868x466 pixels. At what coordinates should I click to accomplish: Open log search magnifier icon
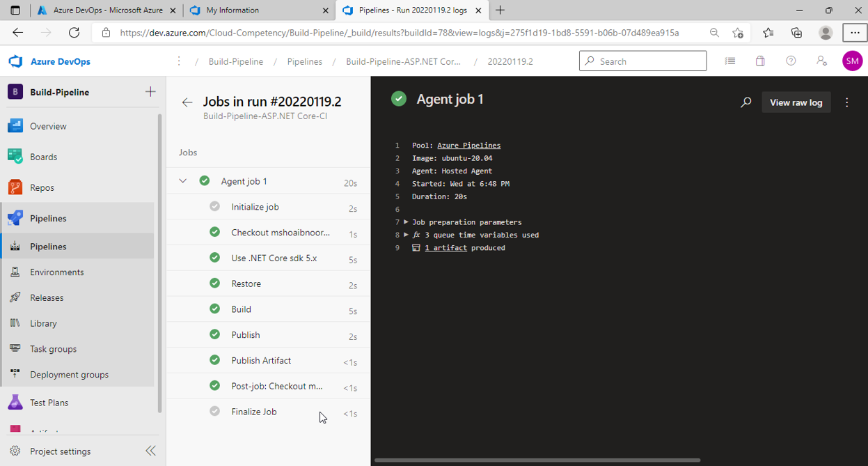746,102
